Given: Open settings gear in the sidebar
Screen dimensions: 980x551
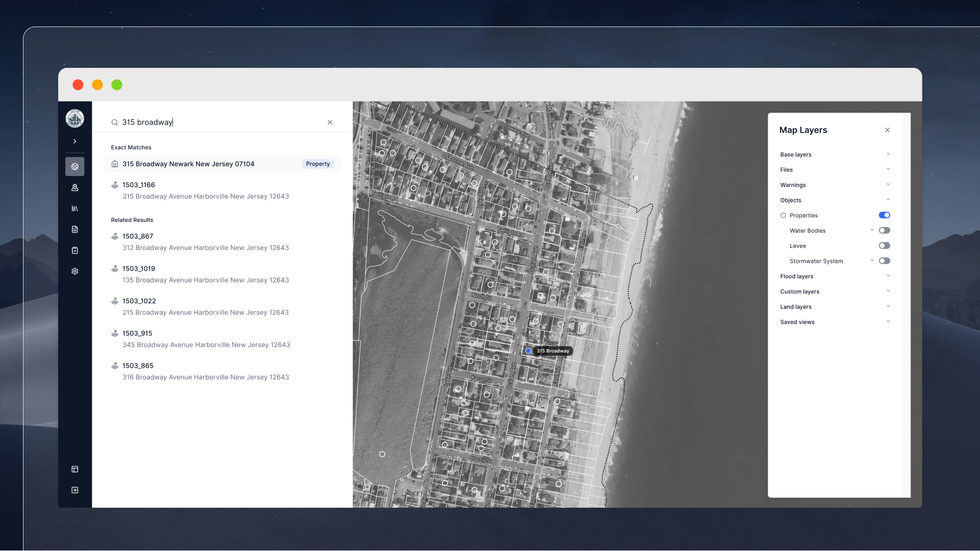Looking at the screenshot, I should point(75,271).
